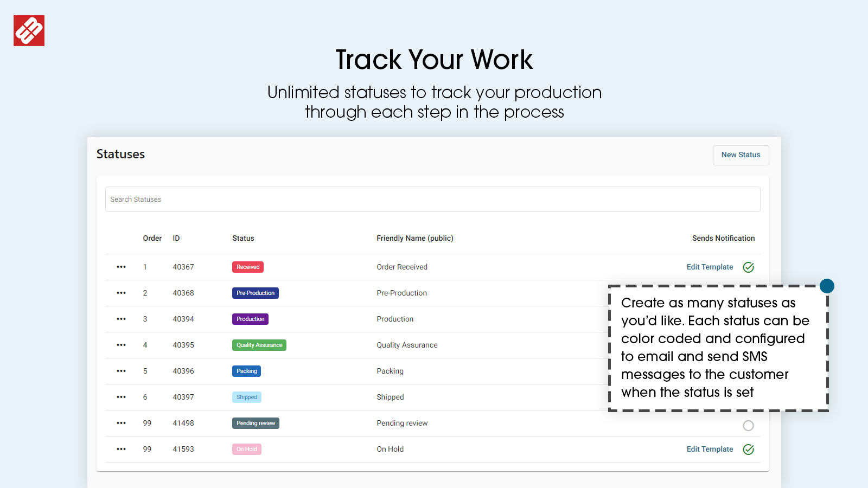Click the Search Statuses field
Image resolution: width=868 pixels, height=488 pixels.
pos(432,200)
